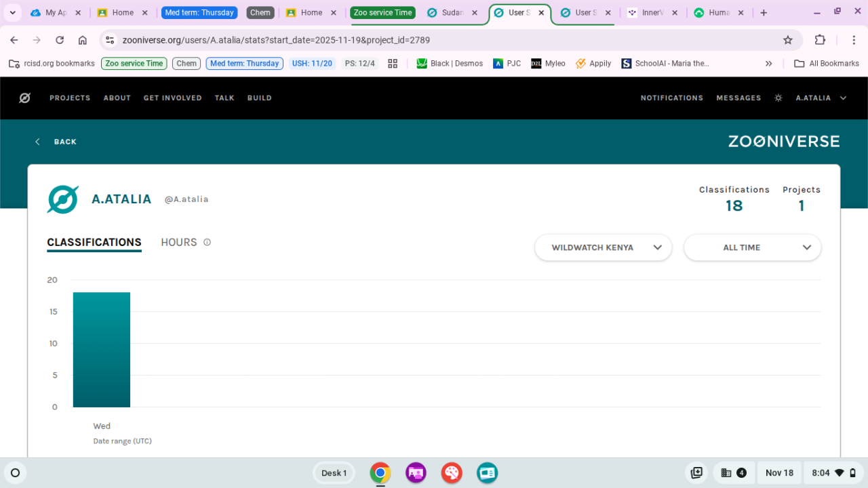Open the Black | Desmos bookmark

[x=449, y=64]
